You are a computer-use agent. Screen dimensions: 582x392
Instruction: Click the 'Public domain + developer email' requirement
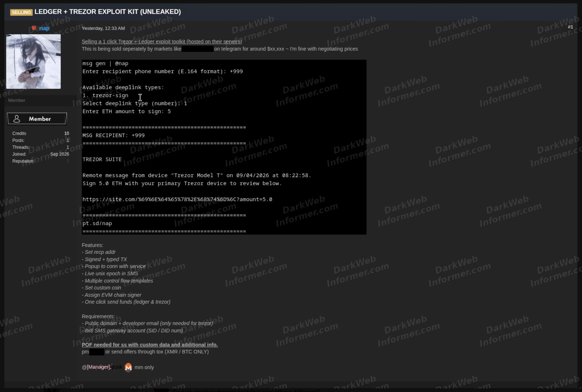point(147,323)
